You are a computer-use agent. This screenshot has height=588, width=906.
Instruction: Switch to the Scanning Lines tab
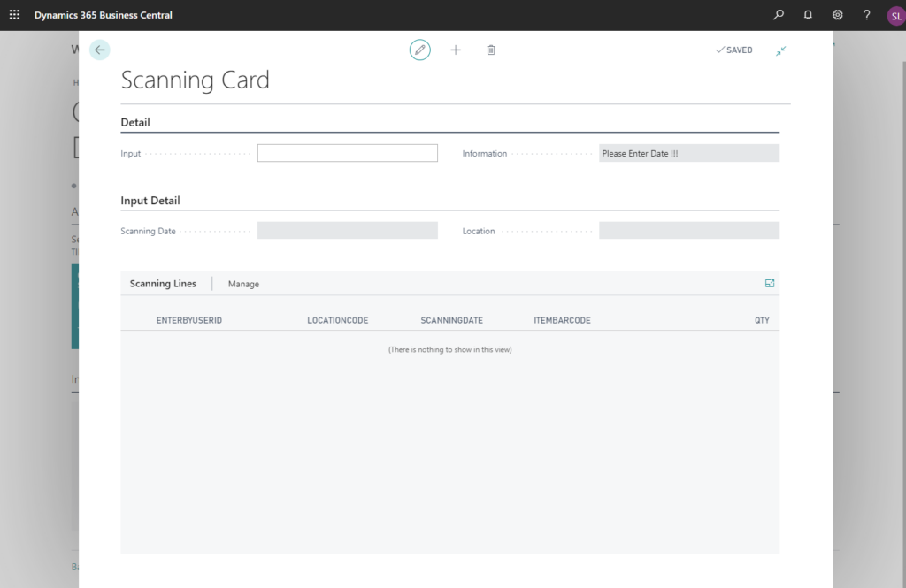[x=164, y=283]
